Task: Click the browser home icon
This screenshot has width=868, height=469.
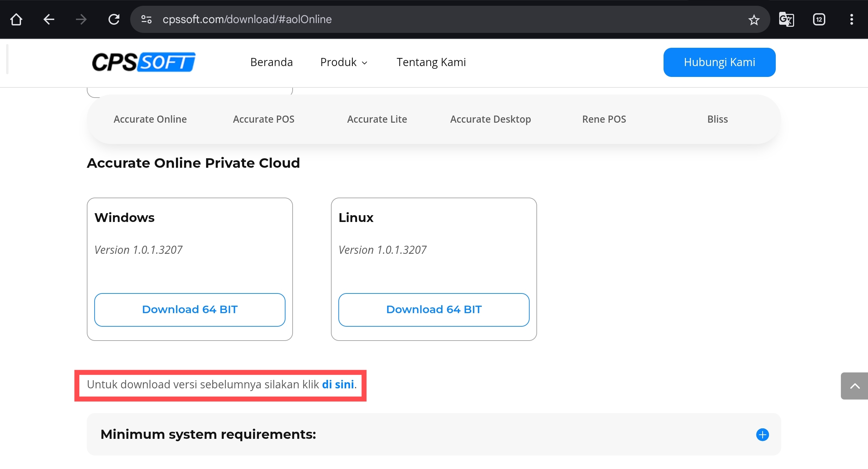Action: click(x=16, y=19)
